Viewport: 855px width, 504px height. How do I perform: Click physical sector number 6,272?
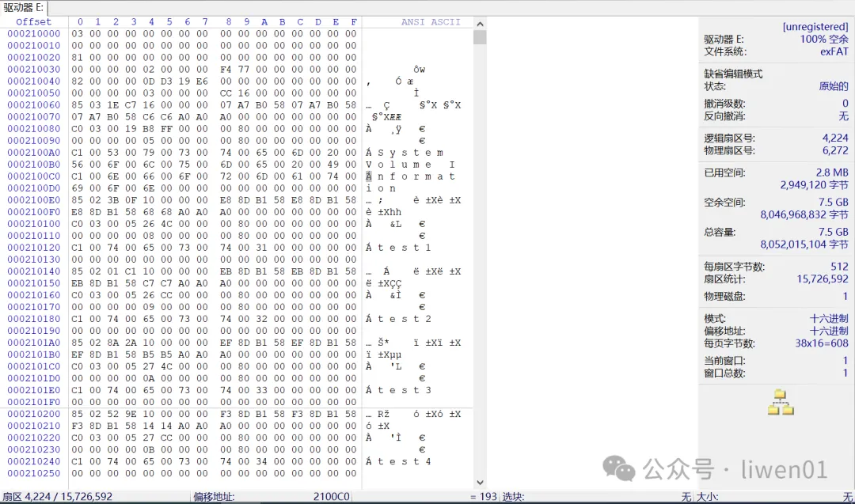pos(835,150)
